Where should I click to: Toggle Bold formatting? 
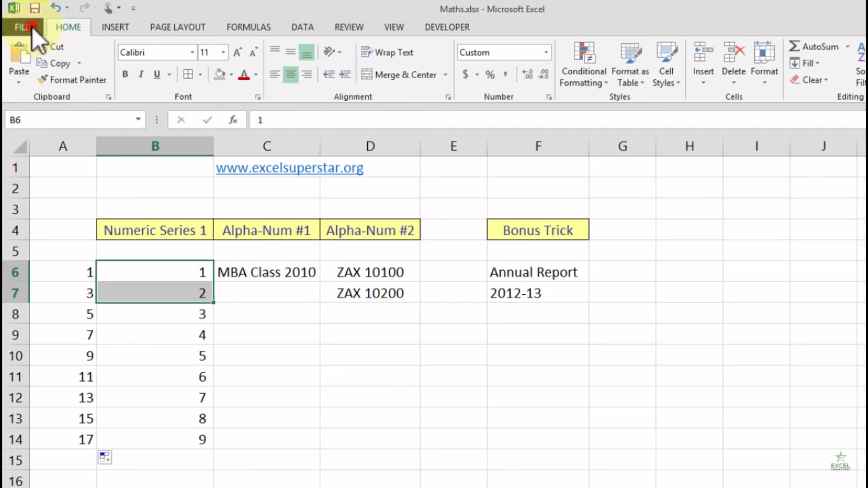pyautogui.click(x=125, y=74)
